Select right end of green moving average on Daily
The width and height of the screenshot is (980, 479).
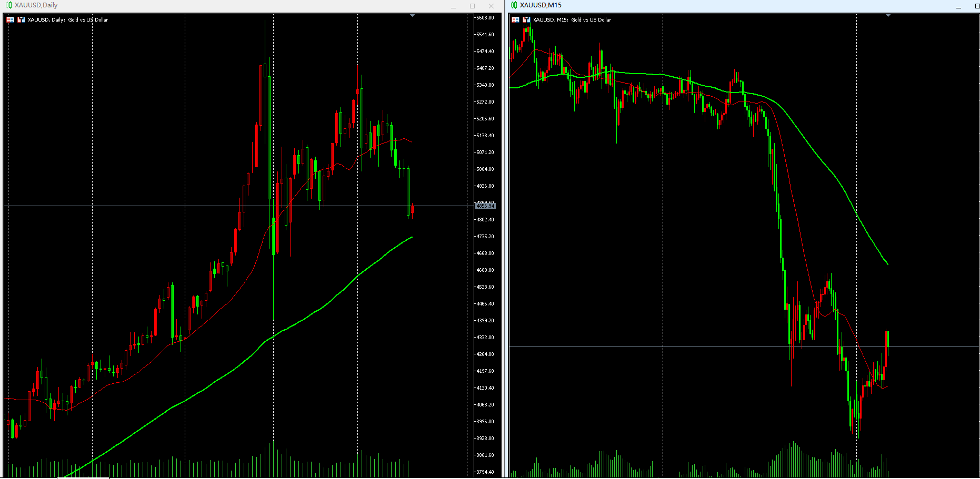412,237
